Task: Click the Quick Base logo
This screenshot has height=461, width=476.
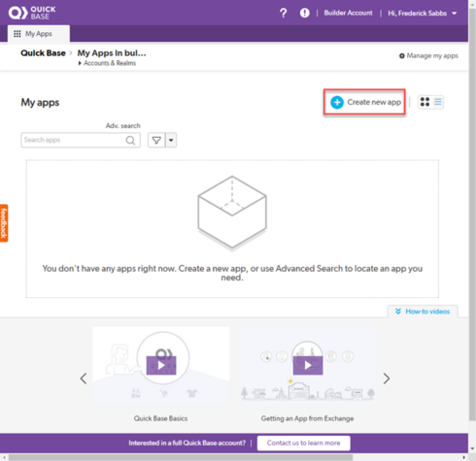Action: coord(32,13)
